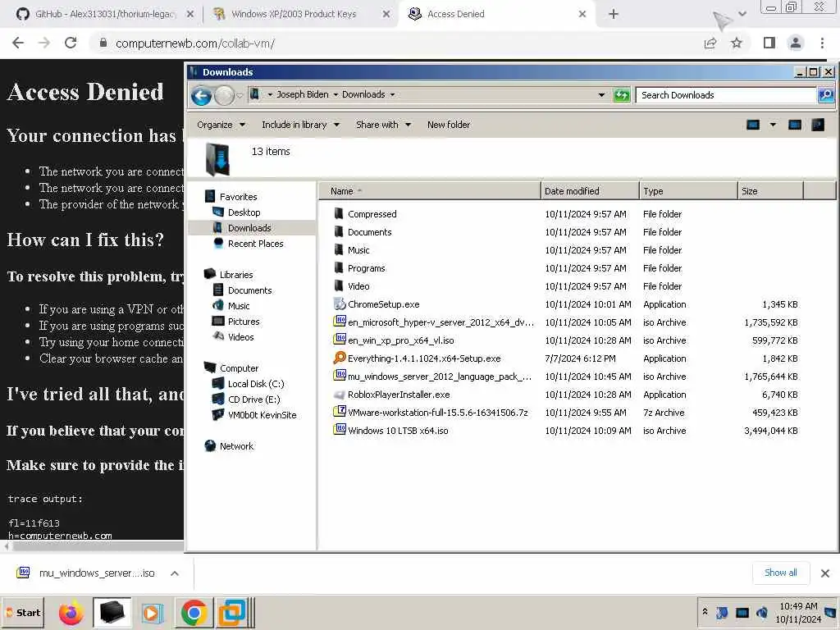840x630 pixels.
Task: Bookmark this page with star icon
Action: coord(737,43)
